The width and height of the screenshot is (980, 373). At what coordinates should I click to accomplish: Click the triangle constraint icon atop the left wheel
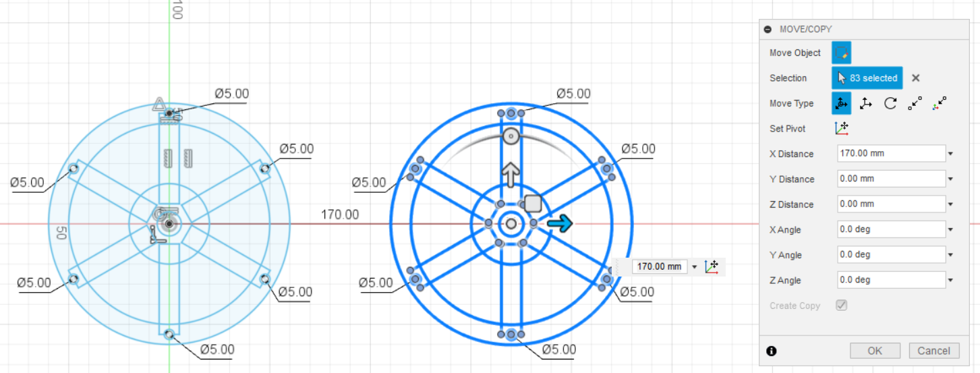[159, 104]
